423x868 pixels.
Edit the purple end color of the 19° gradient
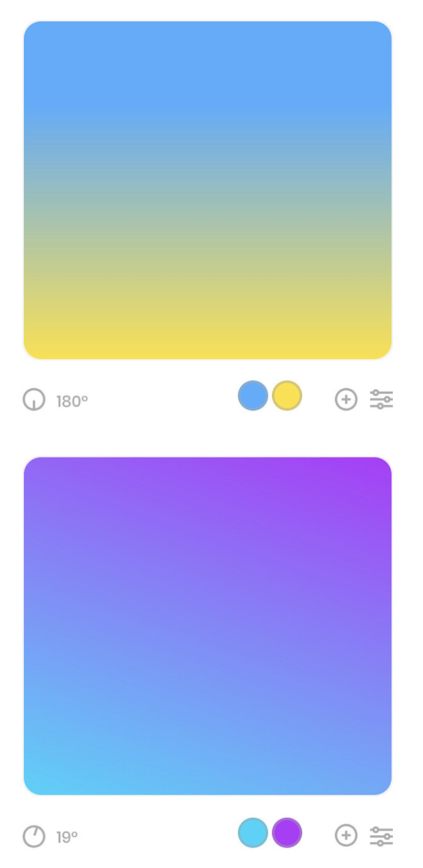click(287, 833)
